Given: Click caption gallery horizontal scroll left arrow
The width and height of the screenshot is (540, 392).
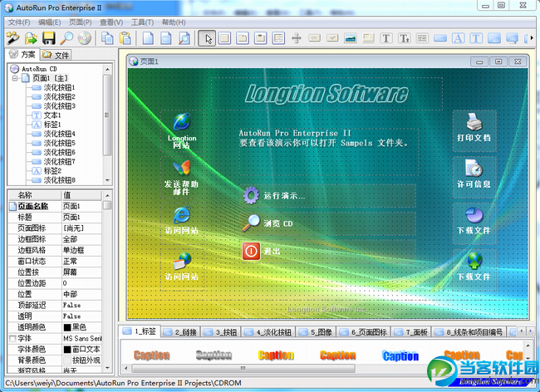Looking at the screenshot, I should click(x=126, y=368).
